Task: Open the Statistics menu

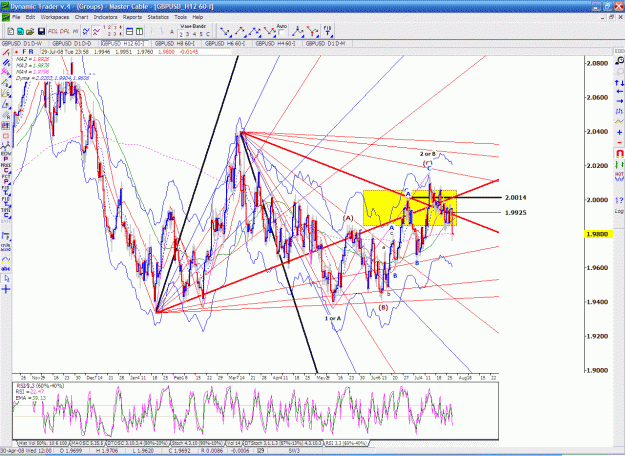Action: [x=158, y=17]
